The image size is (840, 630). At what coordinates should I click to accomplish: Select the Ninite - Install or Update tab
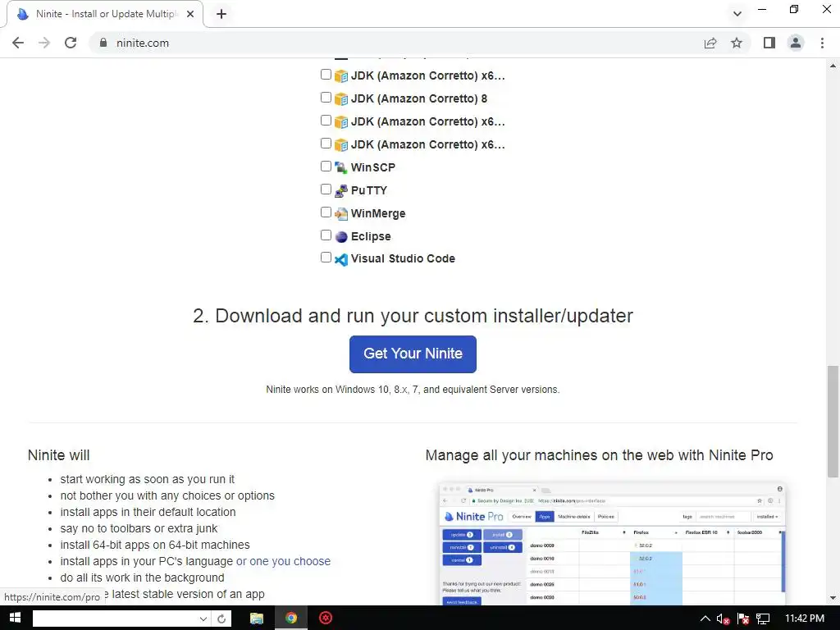click(x=104, y=14)
